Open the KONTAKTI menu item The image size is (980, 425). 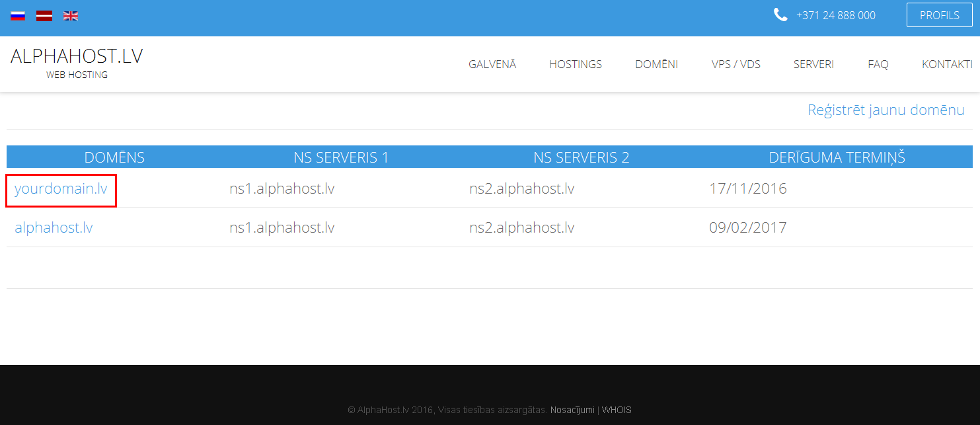[x=947, y=64]
